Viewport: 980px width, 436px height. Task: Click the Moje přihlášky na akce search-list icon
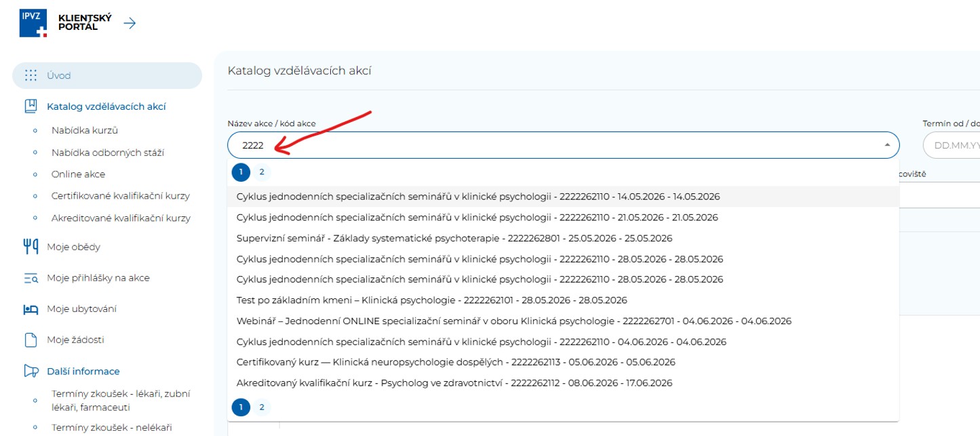point(31,278)
